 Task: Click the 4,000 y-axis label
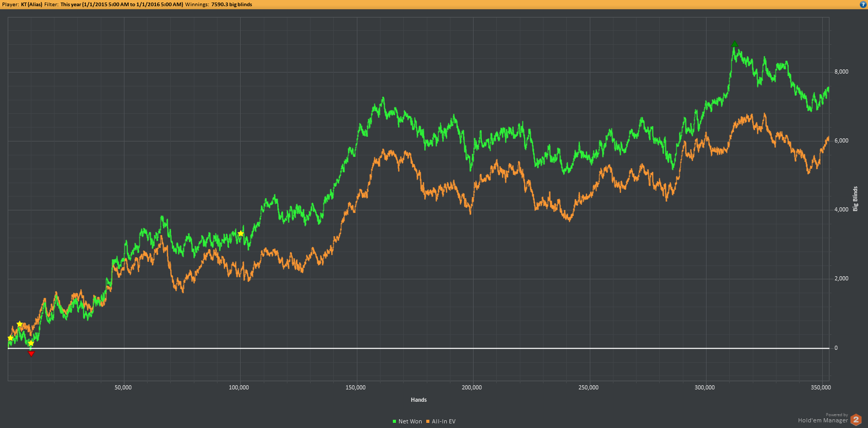[841, 209]
